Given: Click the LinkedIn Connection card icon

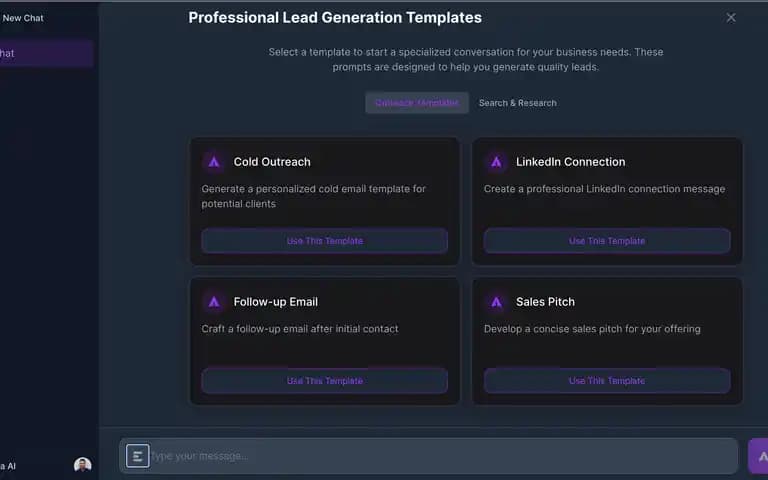Looking at the screenshot, I should [496, 162].
